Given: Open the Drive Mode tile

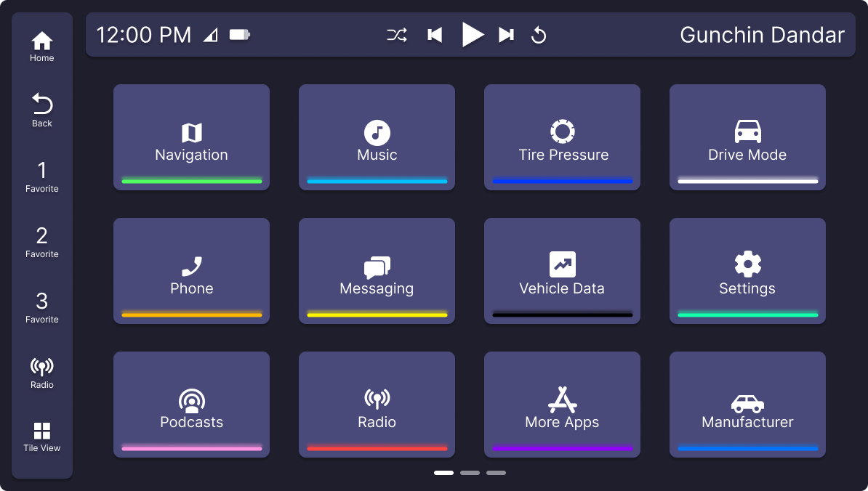Looking at the screenshot, I should click(747, 137).
